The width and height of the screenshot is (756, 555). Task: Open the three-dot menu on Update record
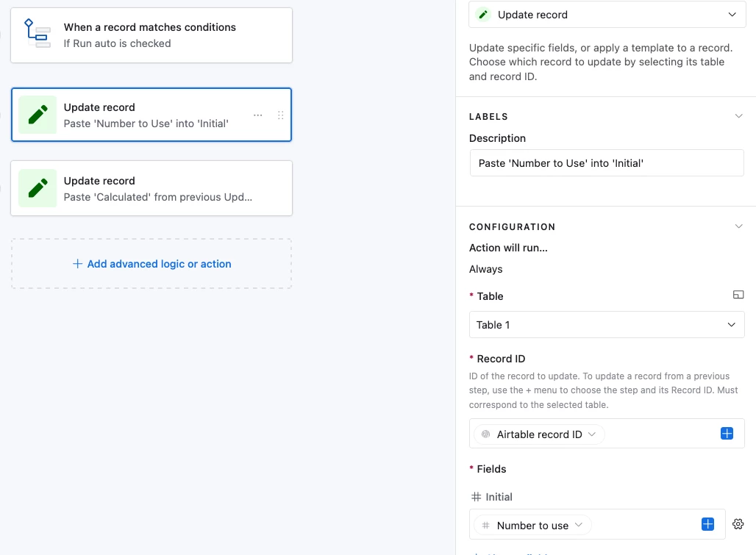(x=258, y=115)
